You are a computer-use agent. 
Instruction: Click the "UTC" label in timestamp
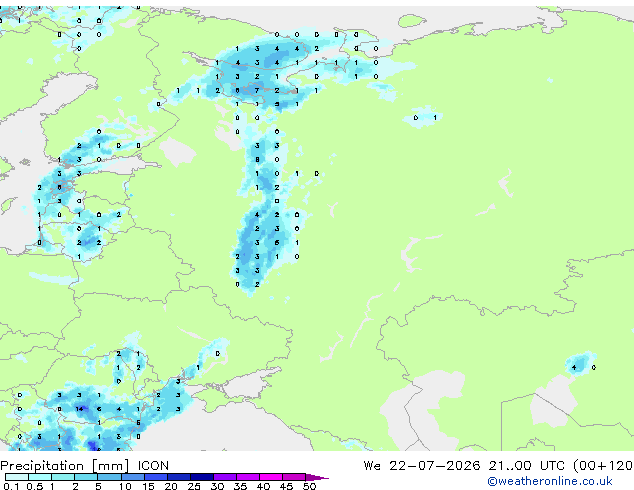pyautogui.click(x=552, y=466)
